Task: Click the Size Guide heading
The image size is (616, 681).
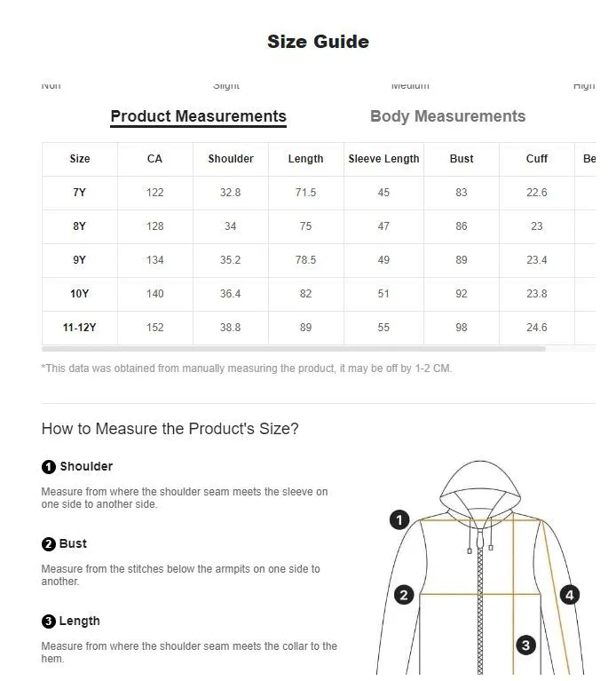Action: pyautogui.click(x=318, y=42)
